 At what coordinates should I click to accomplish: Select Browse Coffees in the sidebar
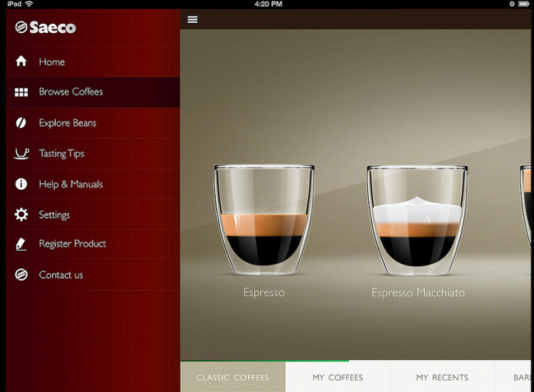[93, 92]
